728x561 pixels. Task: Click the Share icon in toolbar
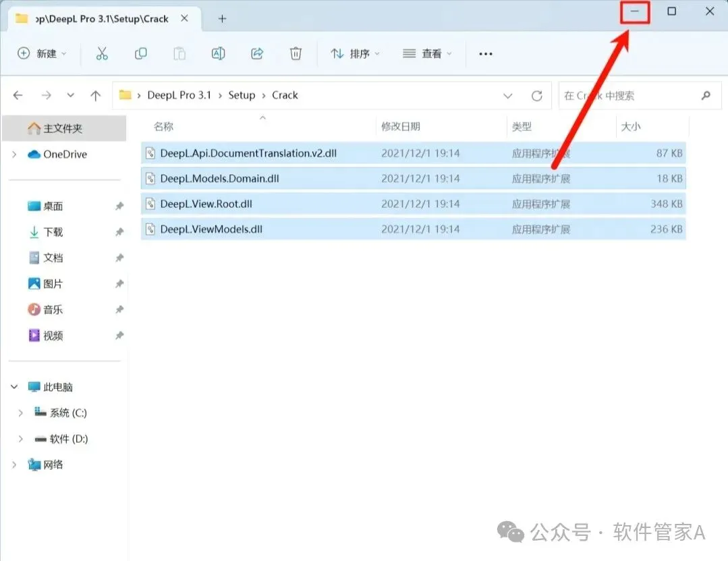click(257, 54)
